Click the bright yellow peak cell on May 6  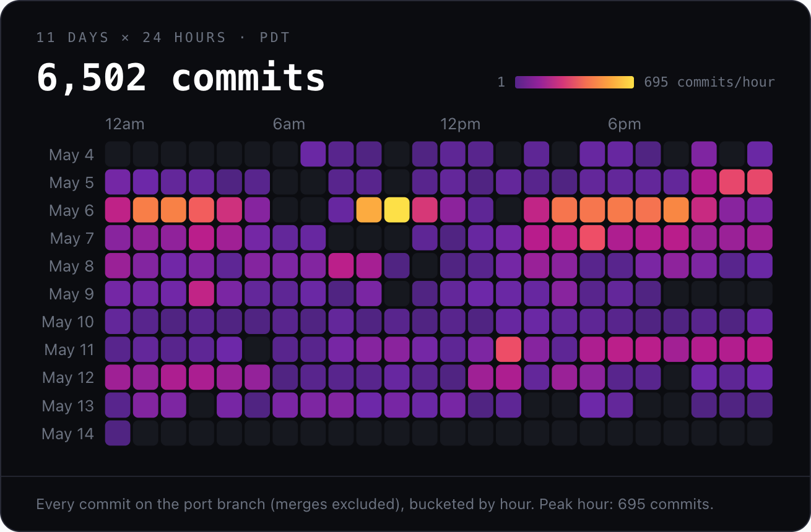397,210
